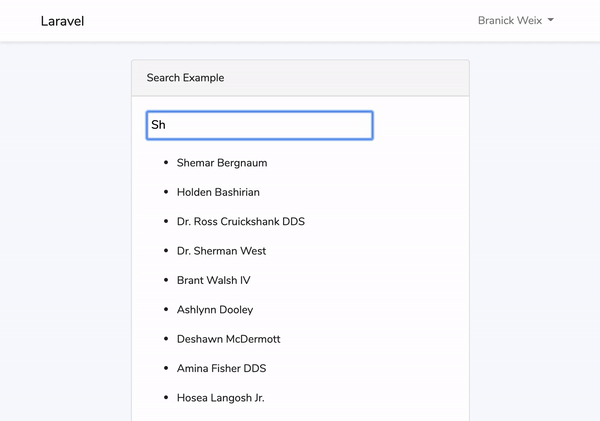Click the caret arrow beside Branick Weix
Screen dimensions: 600x421
tap(551, 21)
